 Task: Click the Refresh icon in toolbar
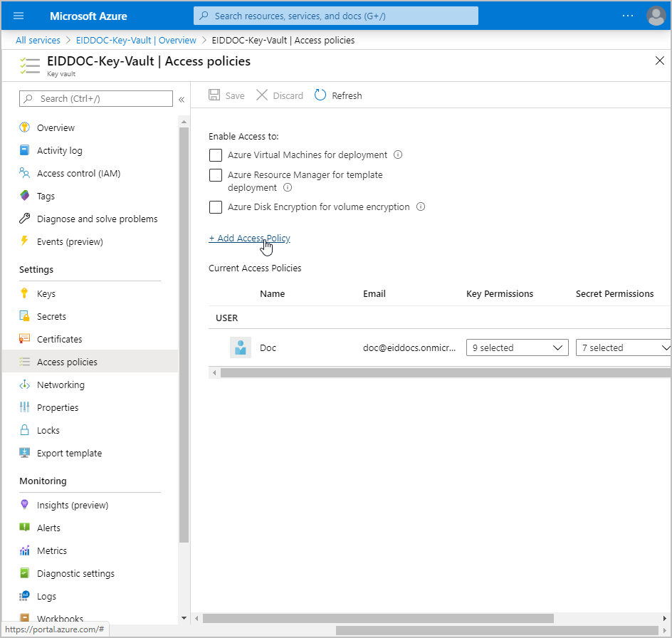point(320,95)
